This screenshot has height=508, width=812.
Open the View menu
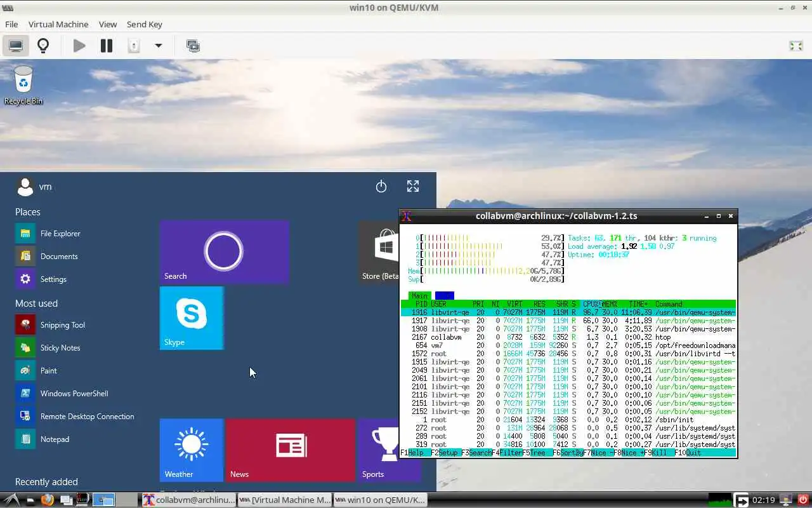coord(108,24)
